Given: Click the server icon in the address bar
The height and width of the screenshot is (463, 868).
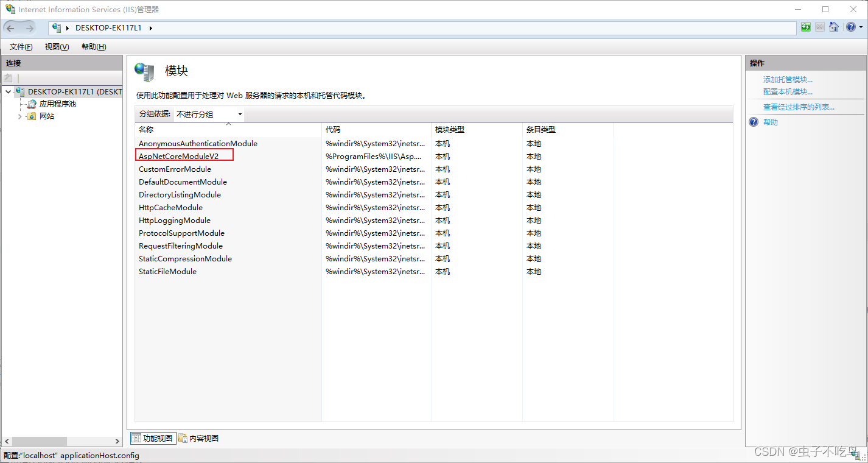Looking at the screenshot, I should (x=57, y=27).
